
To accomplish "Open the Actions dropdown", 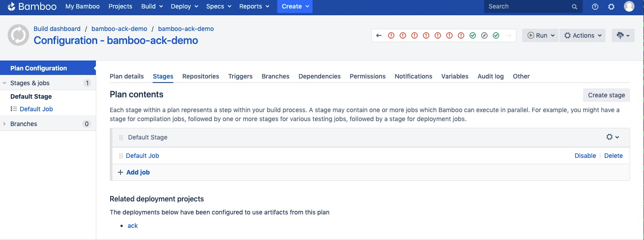I will point(582,35).
